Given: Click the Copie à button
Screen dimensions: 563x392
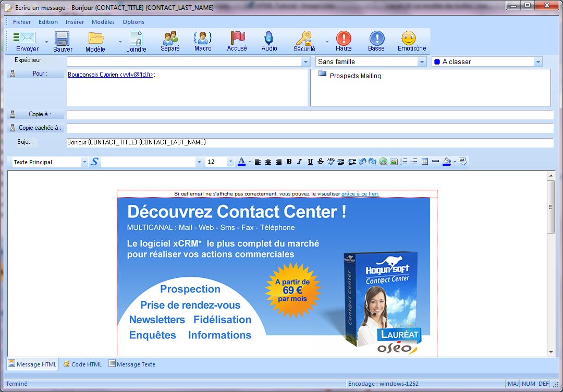Looking at the screenshot, I should (x=35, y=115).
